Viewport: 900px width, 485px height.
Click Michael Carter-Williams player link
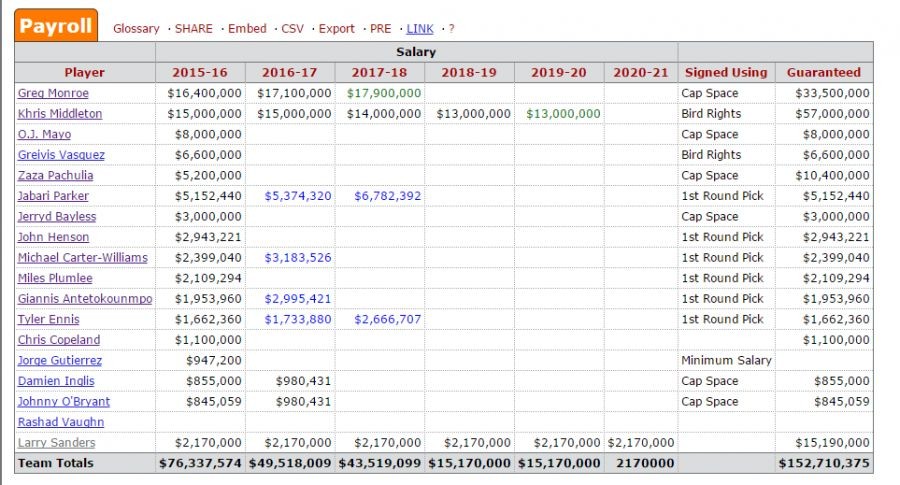pos(82,258)
